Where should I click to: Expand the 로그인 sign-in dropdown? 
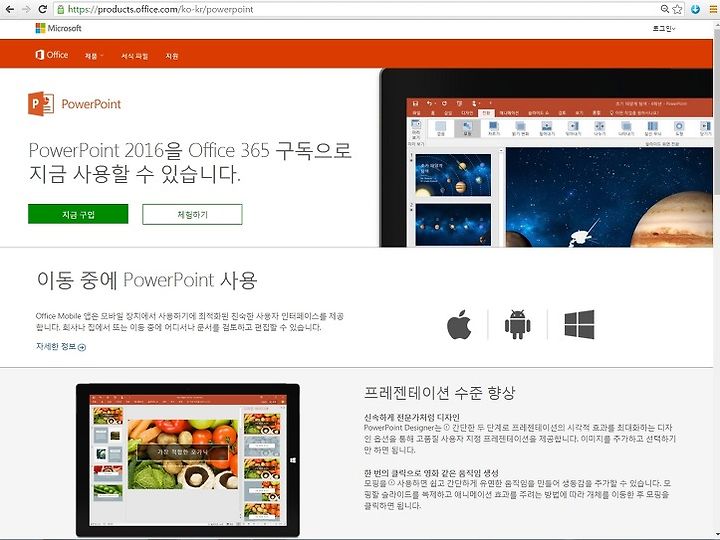click(664, 28)
